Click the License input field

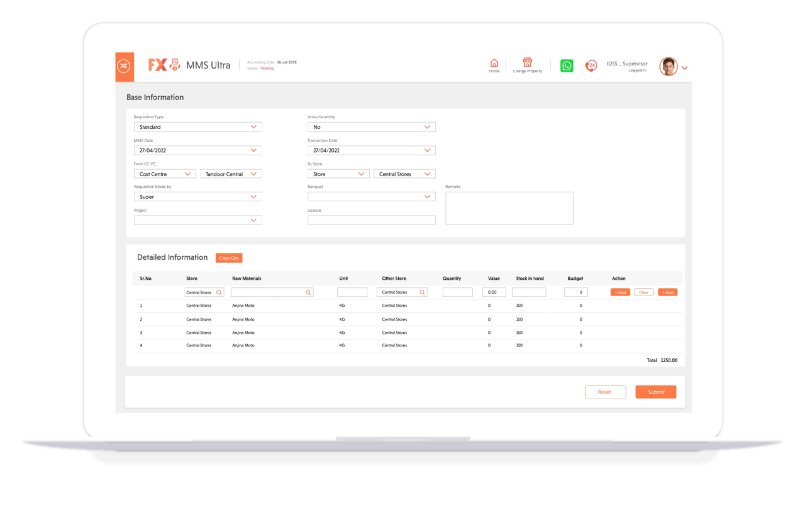371,219
